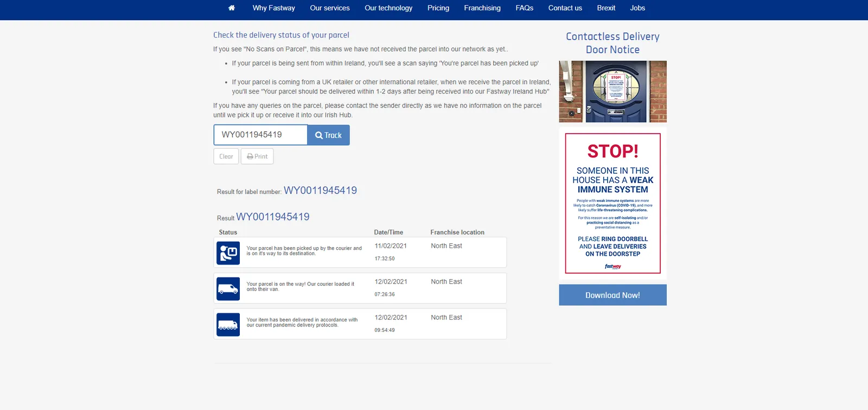Image resolution: width=868 pixels, height=410 pixels.
Task: Open the Franchising menu item
Action: (x=482, y=8)
